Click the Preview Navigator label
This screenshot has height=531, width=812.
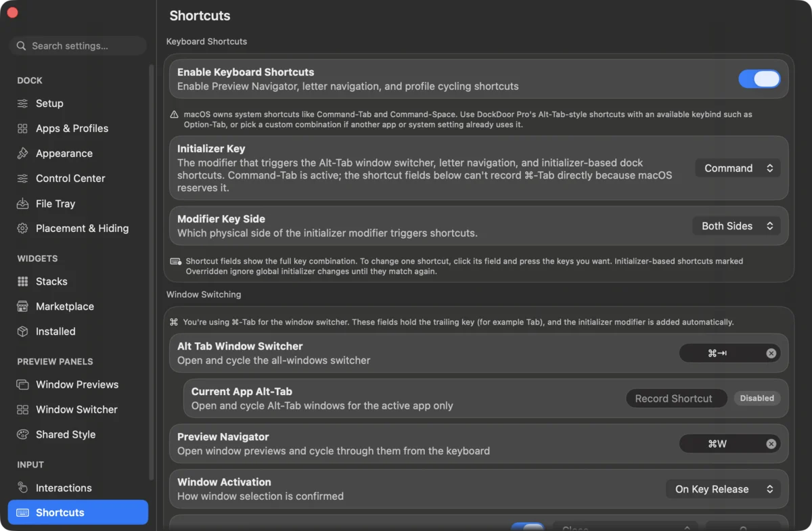pyautogui.click(x=223, y=437)
